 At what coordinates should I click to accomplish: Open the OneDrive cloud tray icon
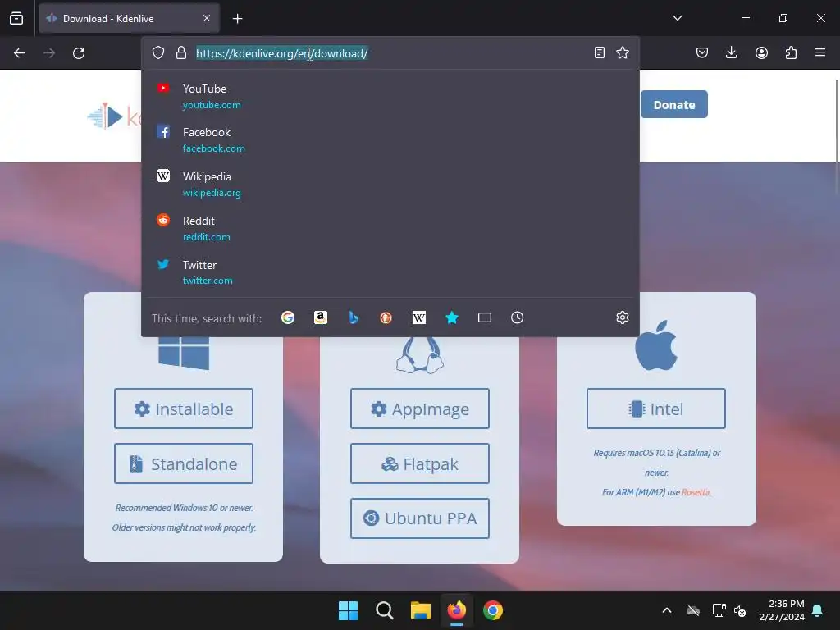693,610
